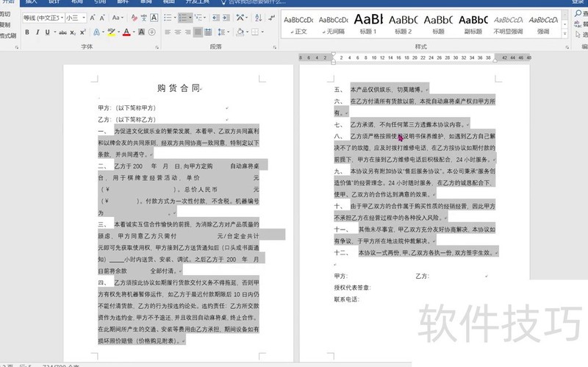Open text effects and typography

pyautogui.click(x=96, y=32)
